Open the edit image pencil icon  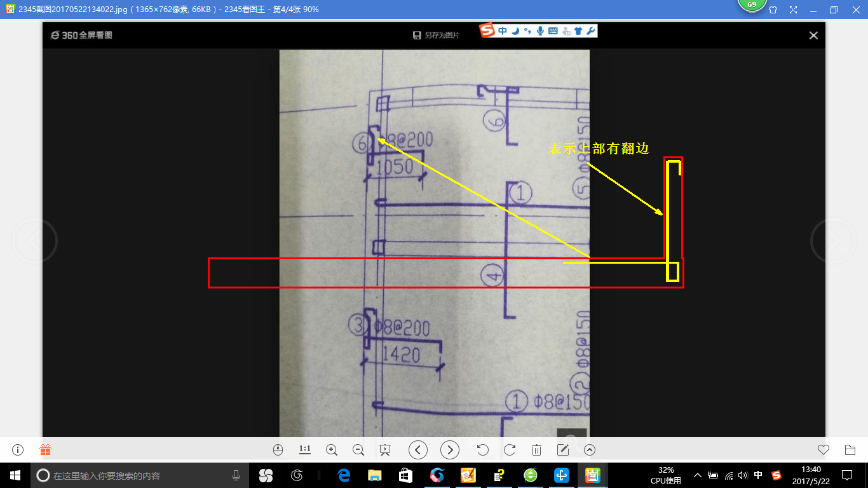click(x=562, y=450)
